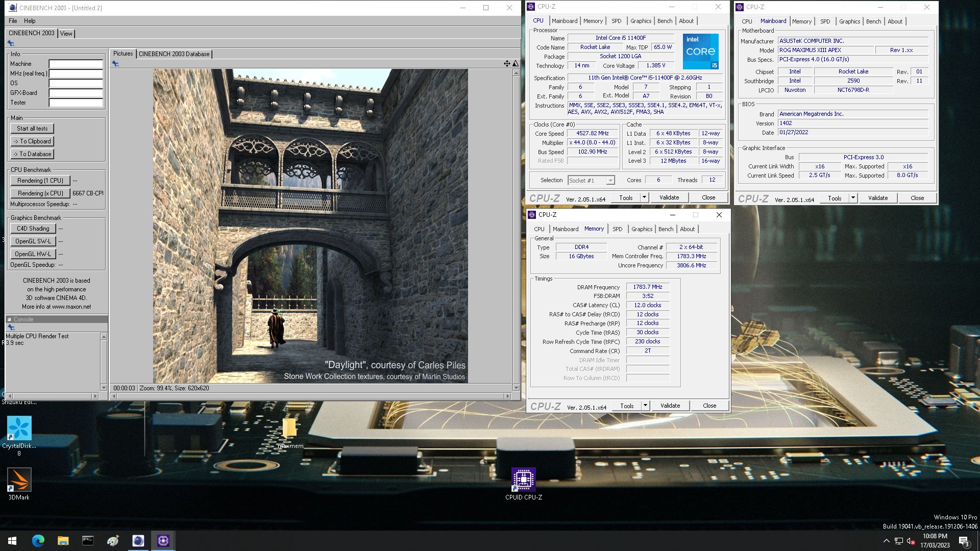Open the CPUID CPU-Z desktop shortcut
Screen dimensions: 980x551
[x=524, y=480]
